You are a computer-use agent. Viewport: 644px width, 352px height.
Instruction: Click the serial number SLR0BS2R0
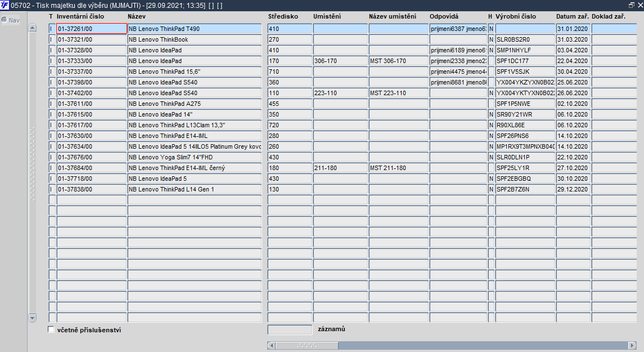point(525,39)
